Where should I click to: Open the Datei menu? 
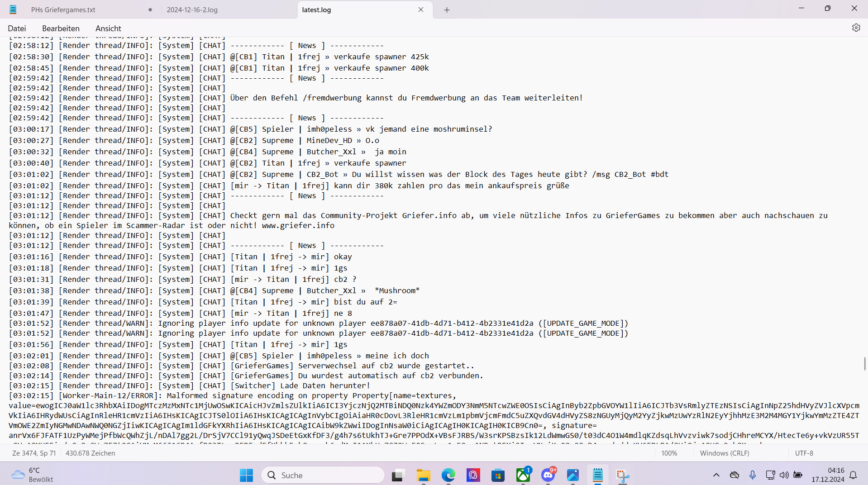tap(17, 28)
